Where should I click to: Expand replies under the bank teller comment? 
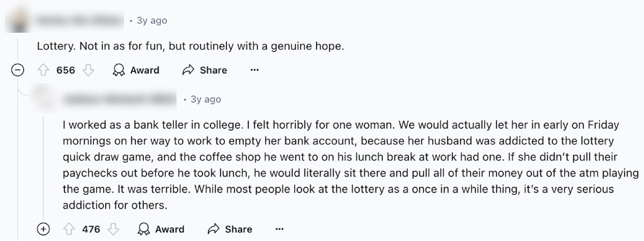click(43, 229)
